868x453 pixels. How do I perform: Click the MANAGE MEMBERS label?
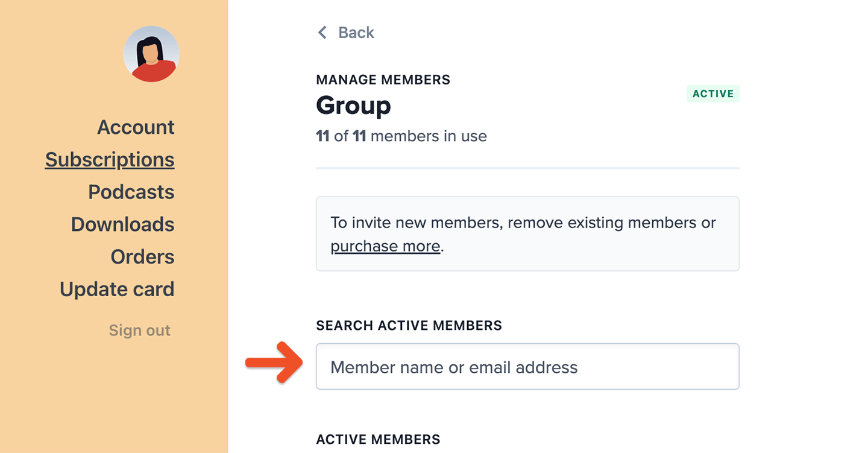pyautogui.click(x=383, y=80)
